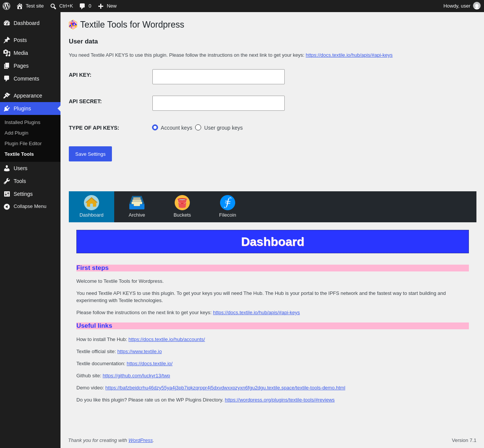Click the Save Settings button
This screenshot has height=448, width=484.
(90, 154)
